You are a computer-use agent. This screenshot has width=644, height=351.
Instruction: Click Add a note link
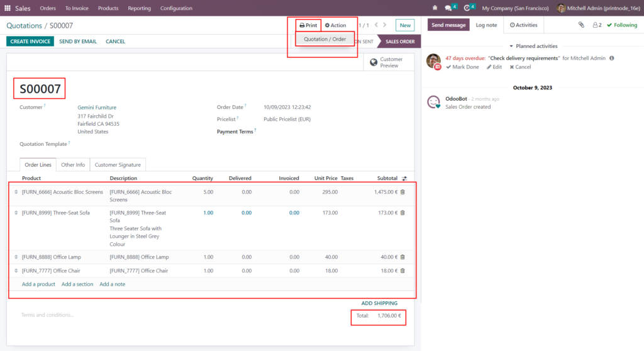112,284
